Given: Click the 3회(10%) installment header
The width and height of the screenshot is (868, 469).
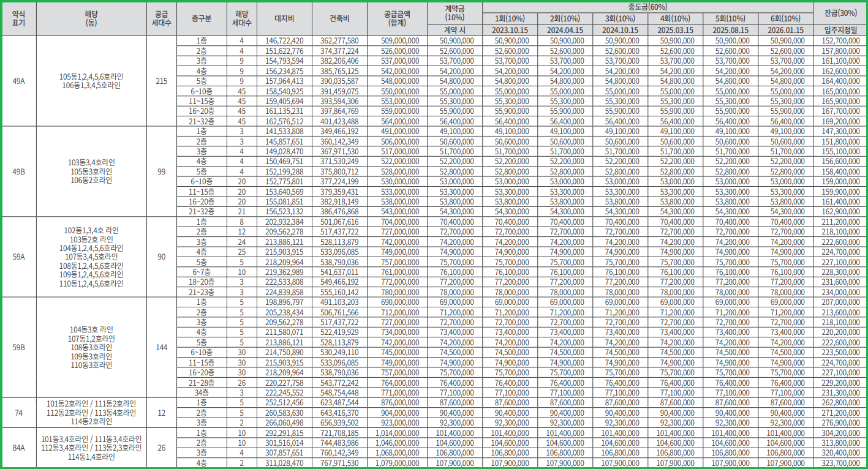Looking at the screenshot, I should pos(620,18).
